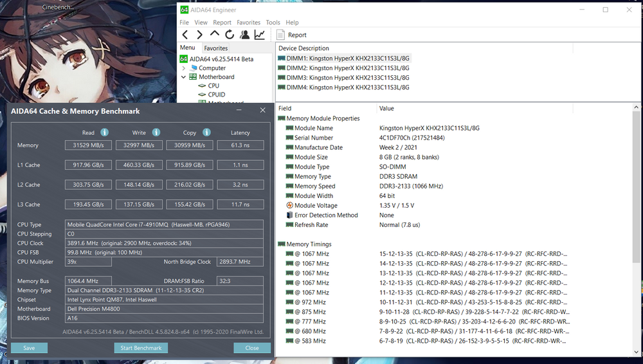Click the info icon next to Write

coord(156,132)
